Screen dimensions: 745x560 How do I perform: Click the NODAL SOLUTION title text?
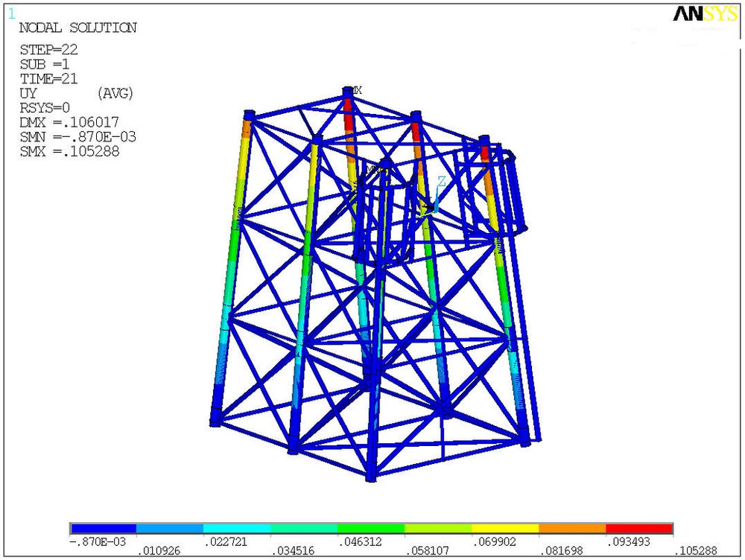tap(77, 28)
